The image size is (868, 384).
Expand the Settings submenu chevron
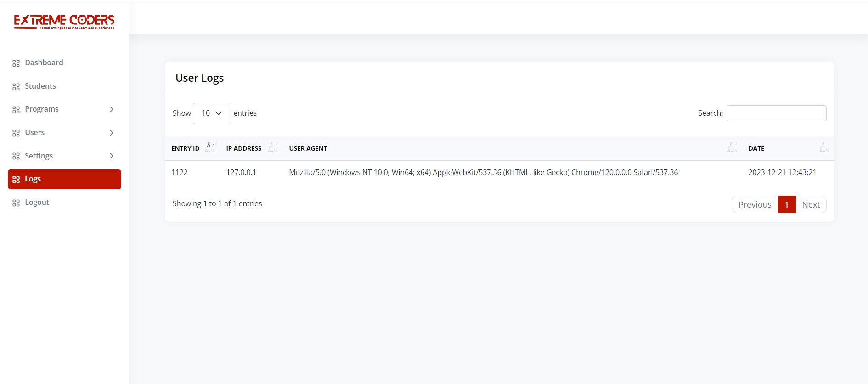112,156
